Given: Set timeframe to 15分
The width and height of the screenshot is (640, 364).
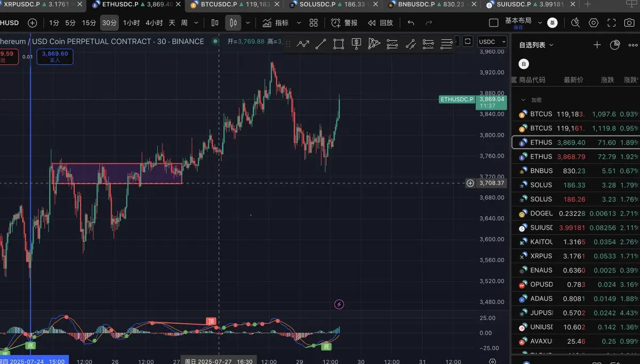Looking at the screenshot, I should click(x=89, y=23).
